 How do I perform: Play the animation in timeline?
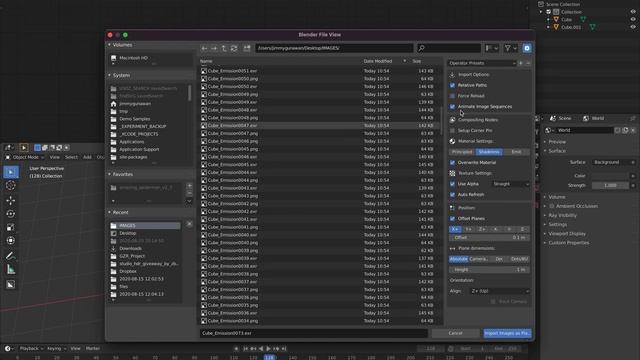[x=269, y=349]
